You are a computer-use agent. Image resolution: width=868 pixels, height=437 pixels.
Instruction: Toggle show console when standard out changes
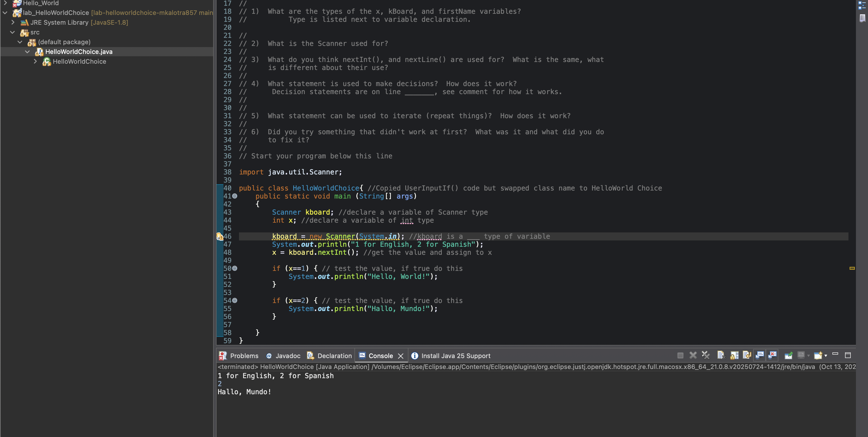(759, 355)
